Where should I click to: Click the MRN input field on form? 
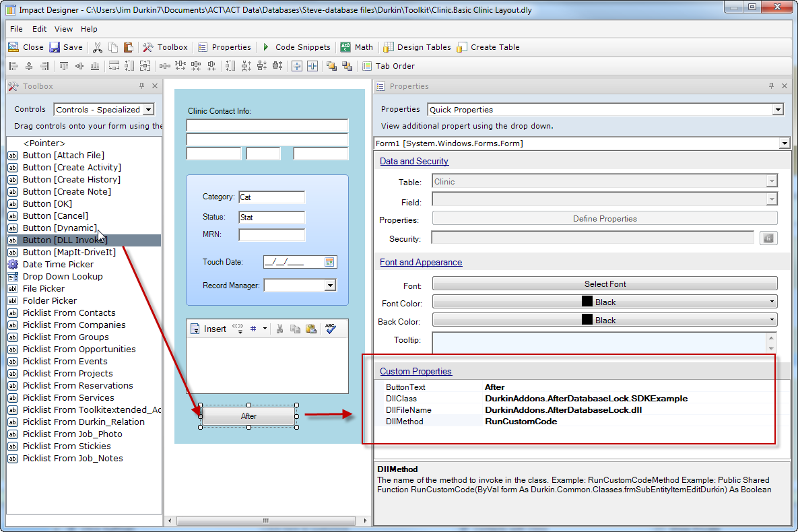point(272,235)
